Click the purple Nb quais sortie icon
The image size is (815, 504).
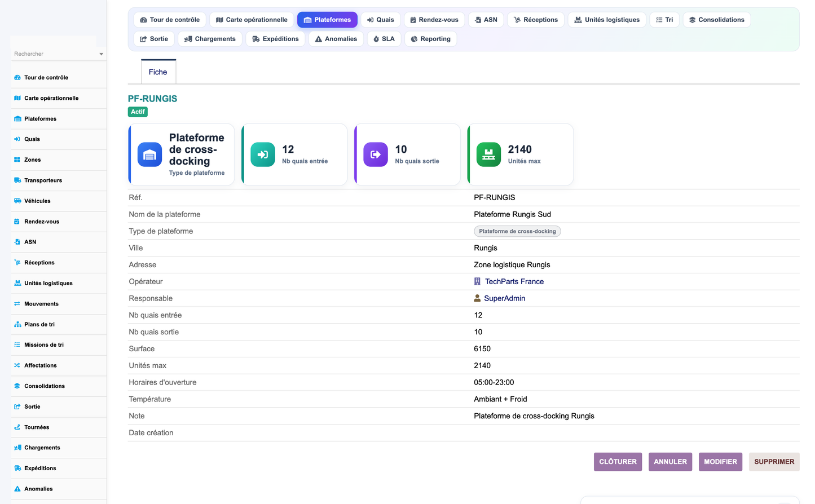click(x=376, y=154)
